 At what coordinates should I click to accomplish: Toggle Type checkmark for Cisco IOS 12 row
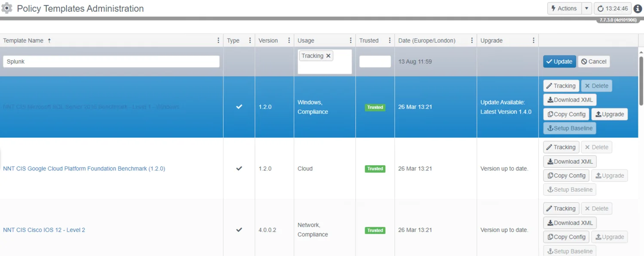tap(239, 230)
